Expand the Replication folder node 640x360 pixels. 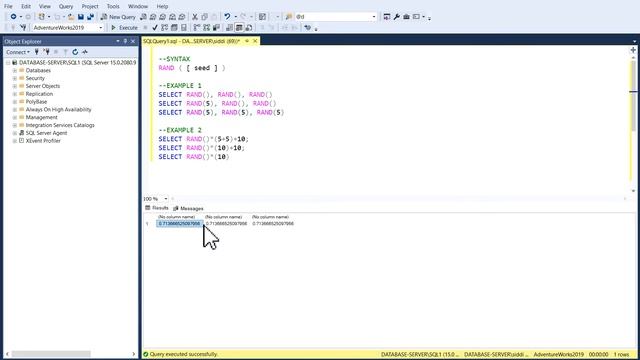click(x=15, y=94)
